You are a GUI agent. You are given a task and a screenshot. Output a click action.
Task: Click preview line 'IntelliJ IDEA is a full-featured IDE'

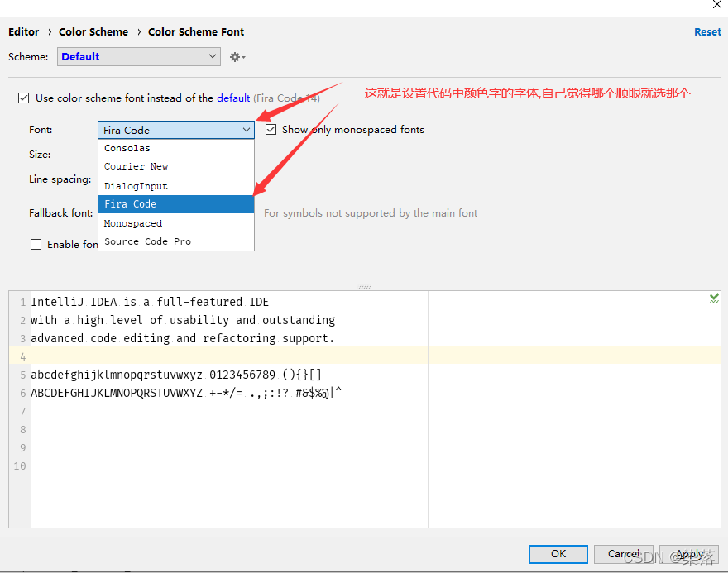[x=150, y=302]
